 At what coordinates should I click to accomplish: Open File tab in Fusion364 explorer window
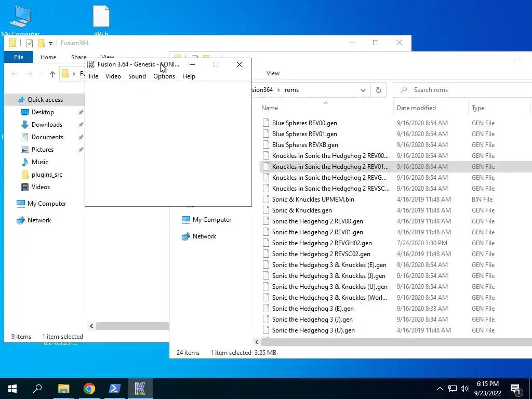[19, 57]
